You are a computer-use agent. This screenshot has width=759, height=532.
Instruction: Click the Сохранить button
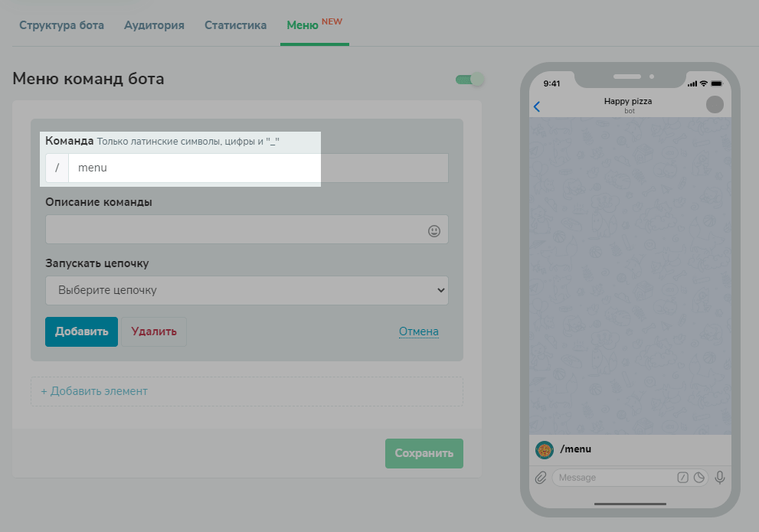point(424,453)
